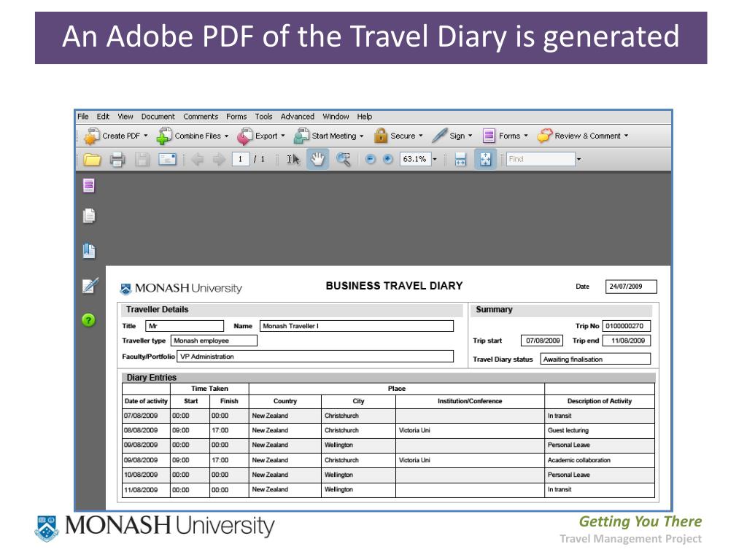747x560 pixels.
Task: Click the Traveller type Monash employee field
Action: point(214,341)
